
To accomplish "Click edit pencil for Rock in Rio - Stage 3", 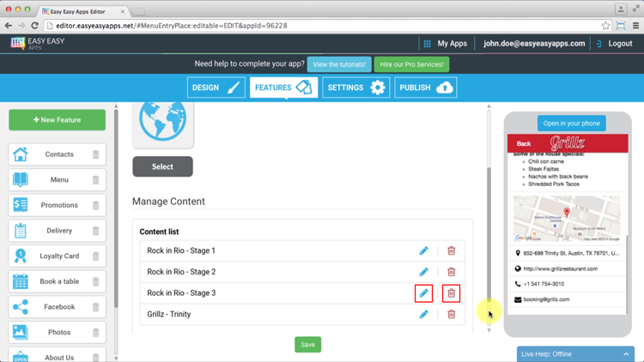I will point(423,293).
